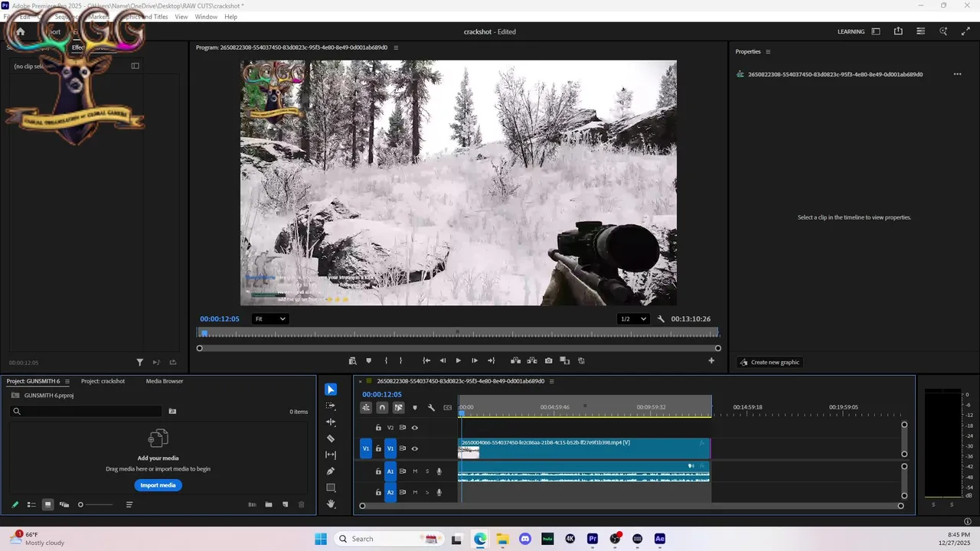This screenshot has height=551, width=980.
Task: Click in the Project panel search field
Action: coord(86,412)
